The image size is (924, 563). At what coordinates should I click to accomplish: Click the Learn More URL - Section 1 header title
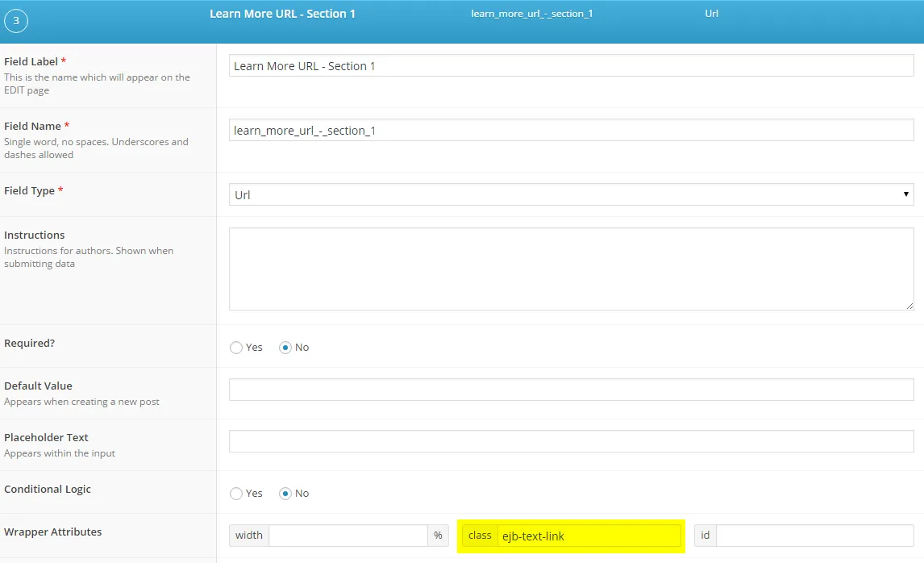(282, 14)
